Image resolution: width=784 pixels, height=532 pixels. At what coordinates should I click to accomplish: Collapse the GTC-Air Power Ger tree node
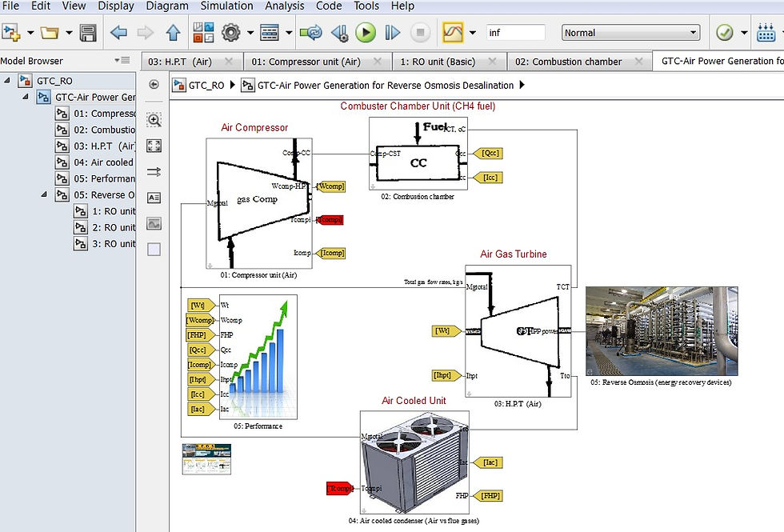click(26, 97)
